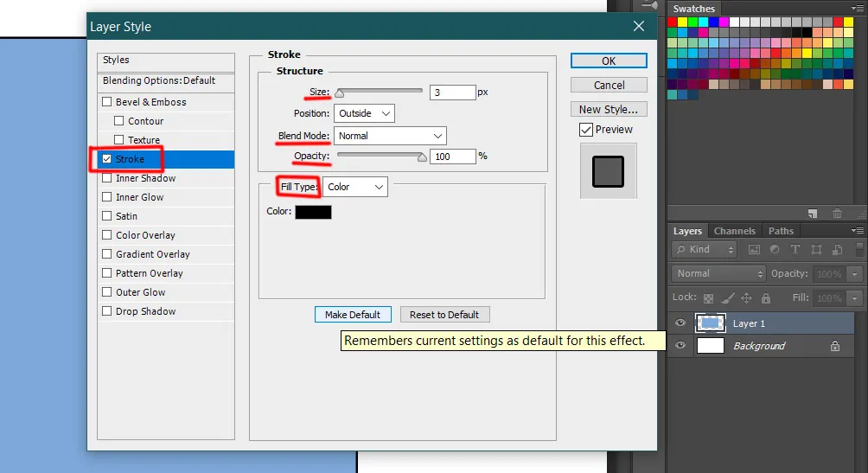Enable the Outer Glow checkbox
868x473 pixels.
107,292
